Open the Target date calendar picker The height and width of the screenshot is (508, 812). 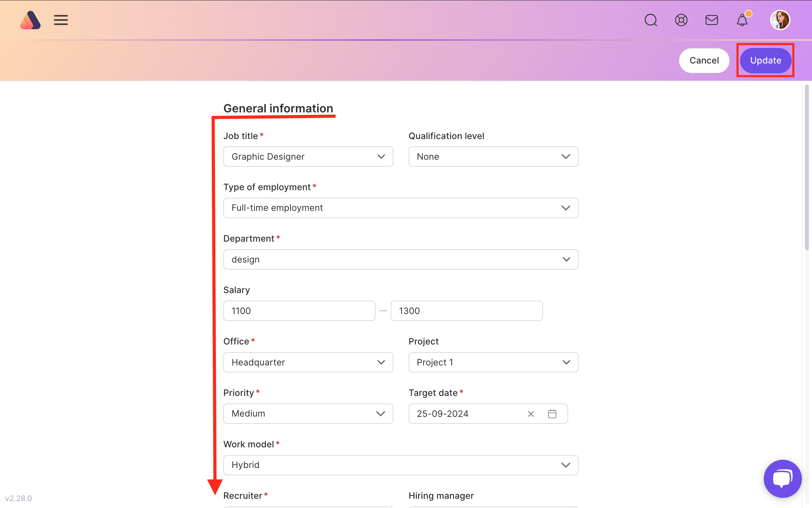point(552,414)
